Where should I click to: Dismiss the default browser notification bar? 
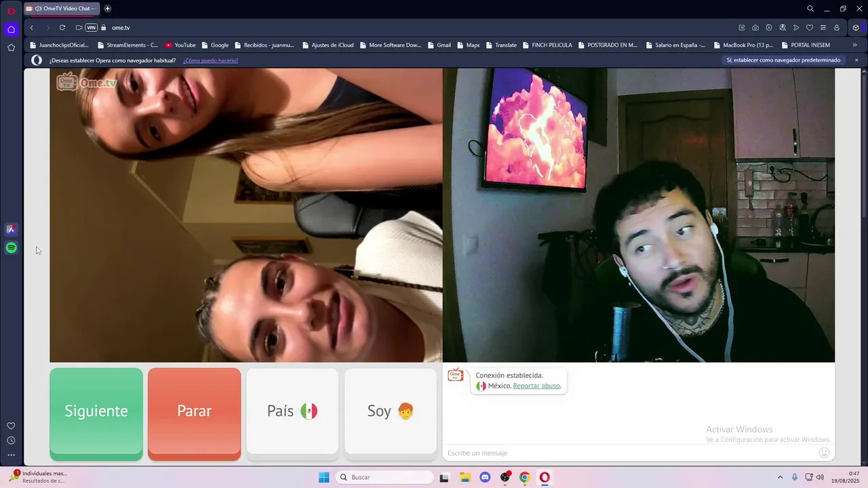[856, 60]
